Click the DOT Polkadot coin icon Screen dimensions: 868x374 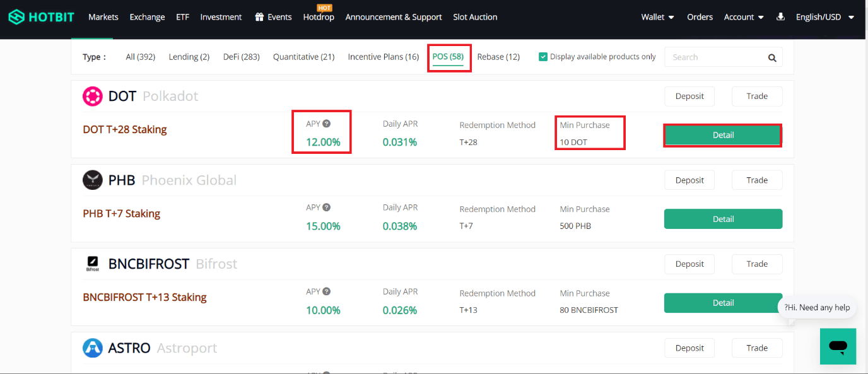93,96
